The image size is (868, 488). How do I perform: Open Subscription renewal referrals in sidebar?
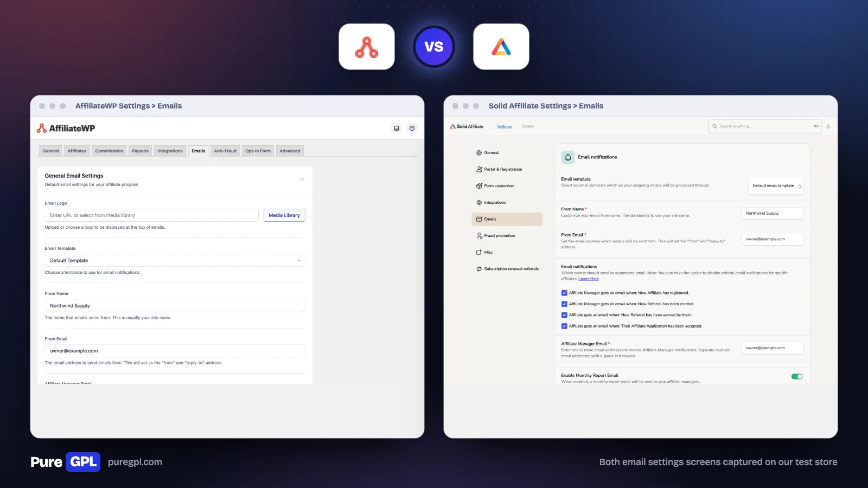pos(508,269)
